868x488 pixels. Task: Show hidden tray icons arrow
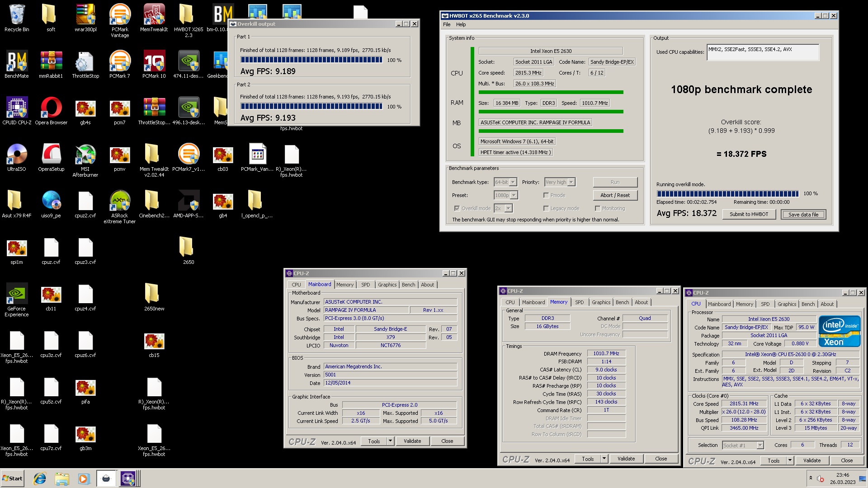[811, 478]
